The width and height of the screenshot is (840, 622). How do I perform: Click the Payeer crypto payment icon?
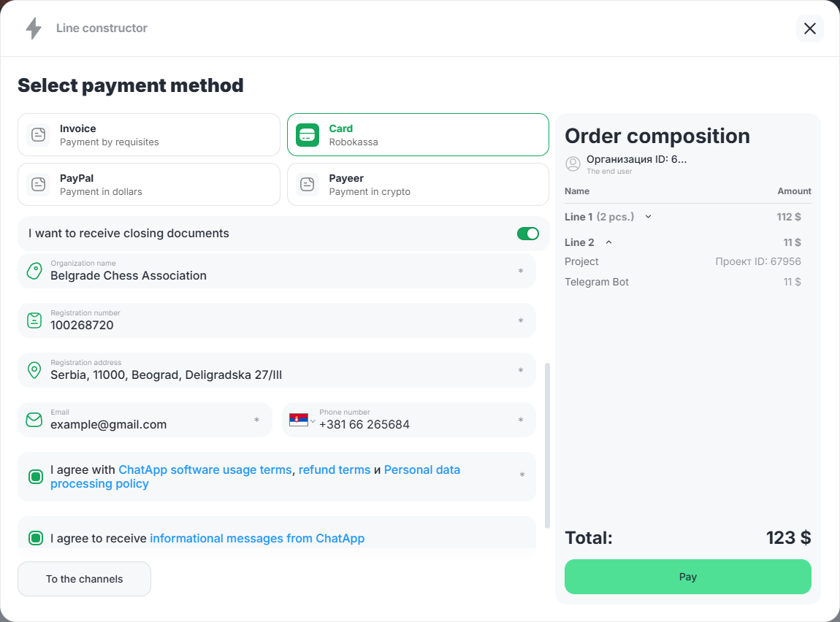[308, 185]
